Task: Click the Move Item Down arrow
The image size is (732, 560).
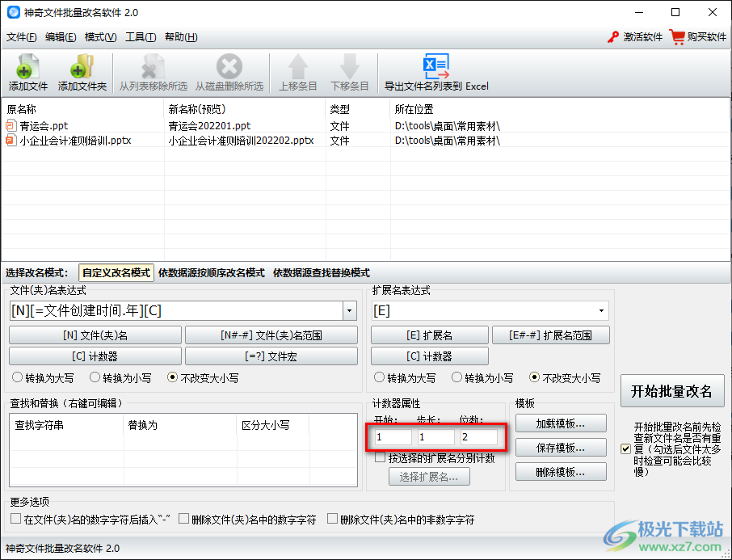Action: [x=350, y=67]
